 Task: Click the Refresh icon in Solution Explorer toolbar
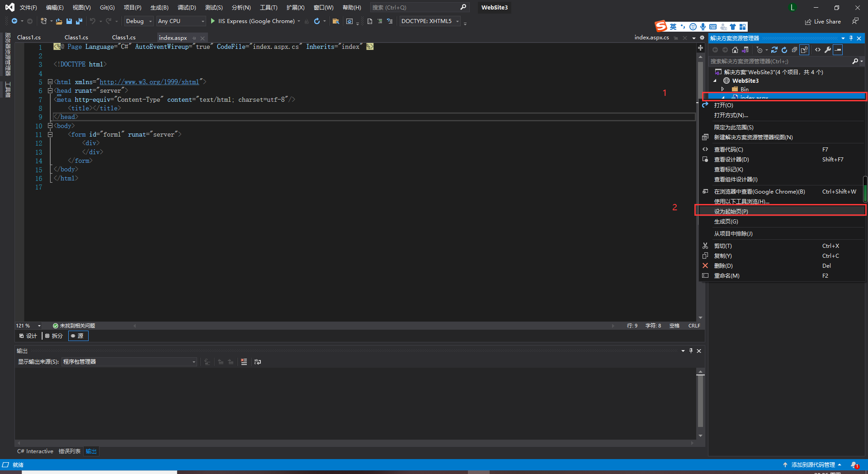784,50
